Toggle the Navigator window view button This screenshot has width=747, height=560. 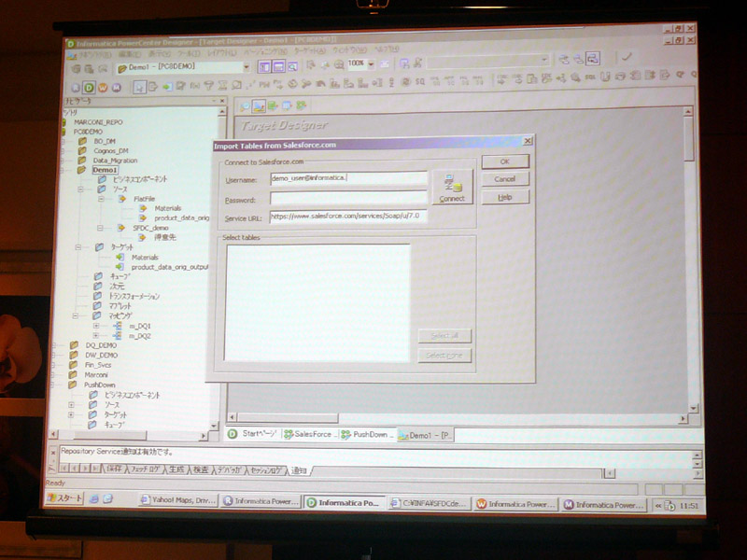pyautogui.click(x=264, y=66)
